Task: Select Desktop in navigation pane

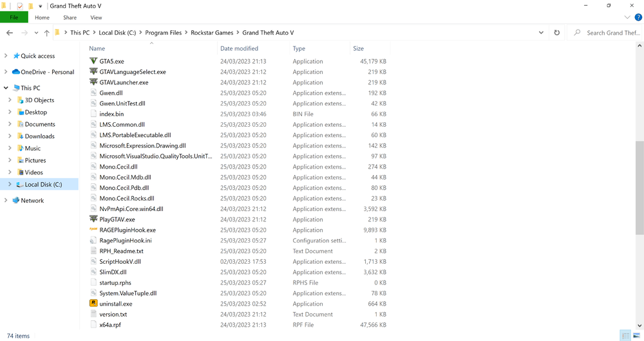Action: (x=35, y=112)
